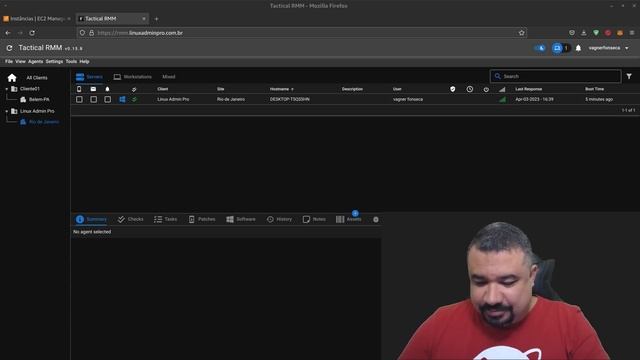
Task: Open the Checks tab
Action: [131, 219]
